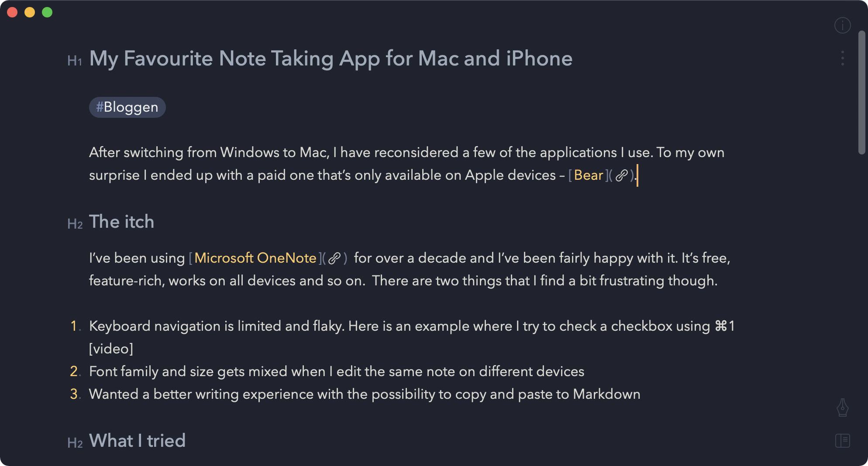Follow the Bear link text
The image size is (868, 466).
pos(588,175)
